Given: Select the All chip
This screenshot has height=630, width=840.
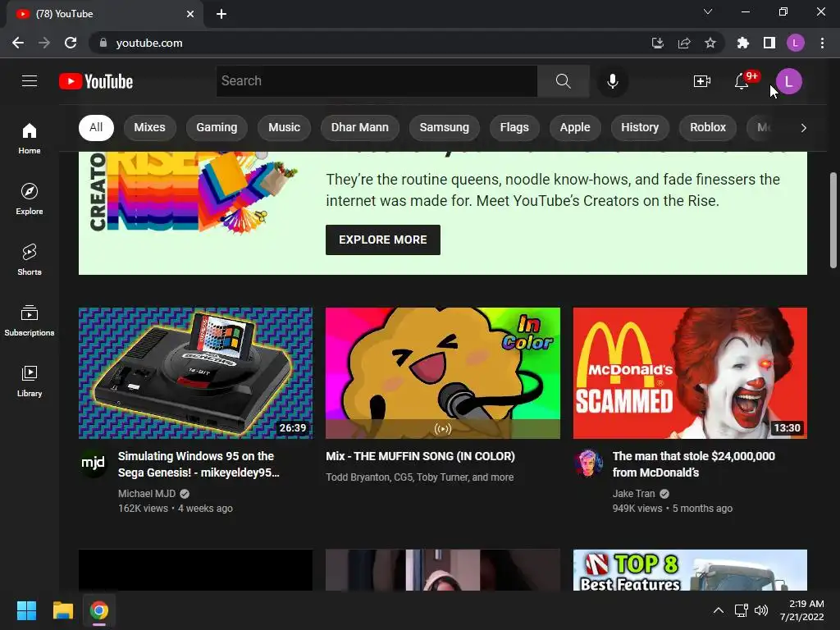Looking at the screenshot, I should click(96, 127).
